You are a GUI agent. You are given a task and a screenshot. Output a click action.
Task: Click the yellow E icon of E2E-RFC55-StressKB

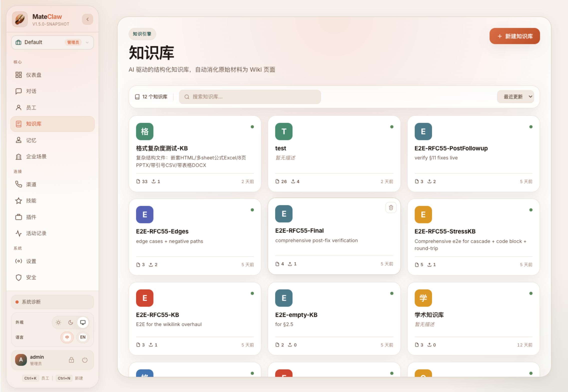coord(423,214)
